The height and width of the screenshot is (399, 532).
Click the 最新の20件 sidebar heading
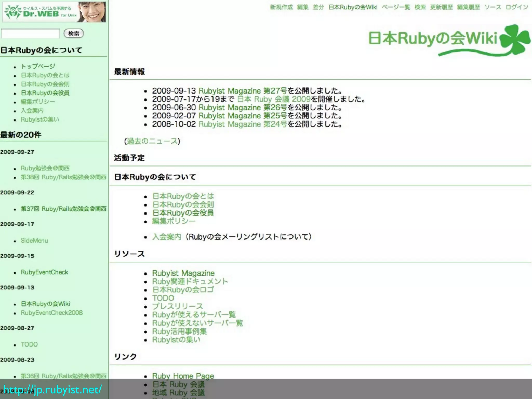pos(21,135)
